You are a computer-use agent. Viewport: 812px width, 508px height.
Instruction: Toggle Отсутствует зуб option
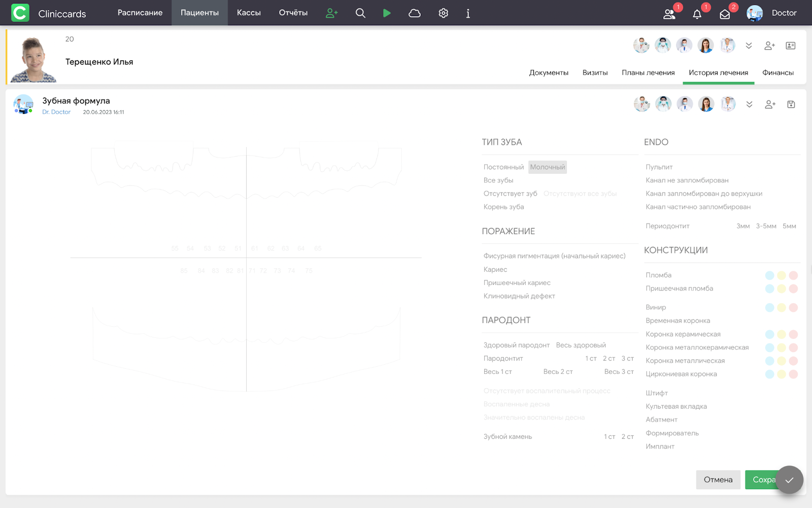510,194
